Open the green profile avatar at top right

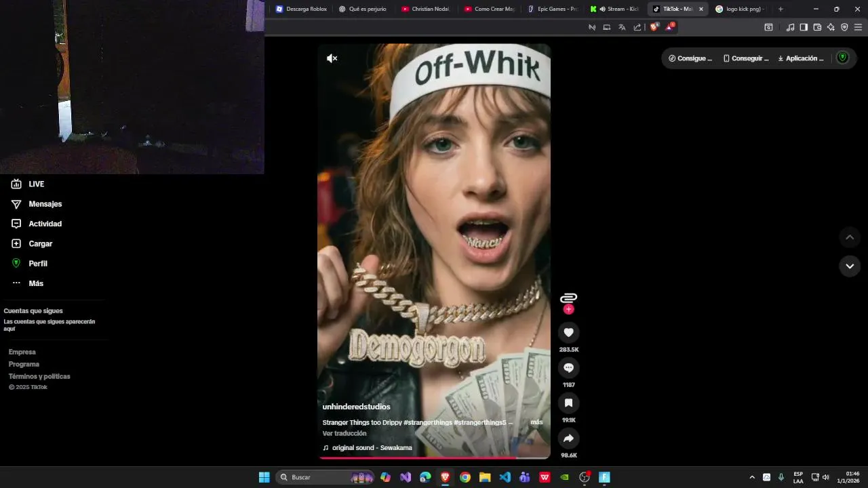pos(842,58)
